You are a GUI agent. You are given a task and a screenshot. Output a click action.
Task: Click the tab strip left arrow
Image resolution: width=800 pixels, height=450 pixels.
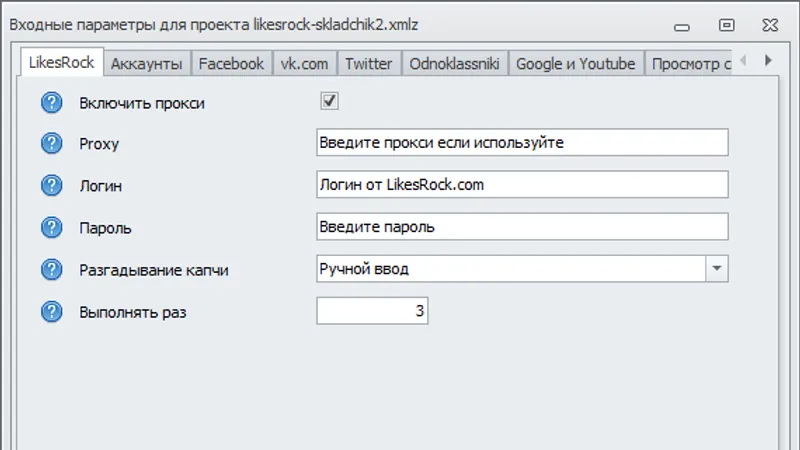pos(743,60)
